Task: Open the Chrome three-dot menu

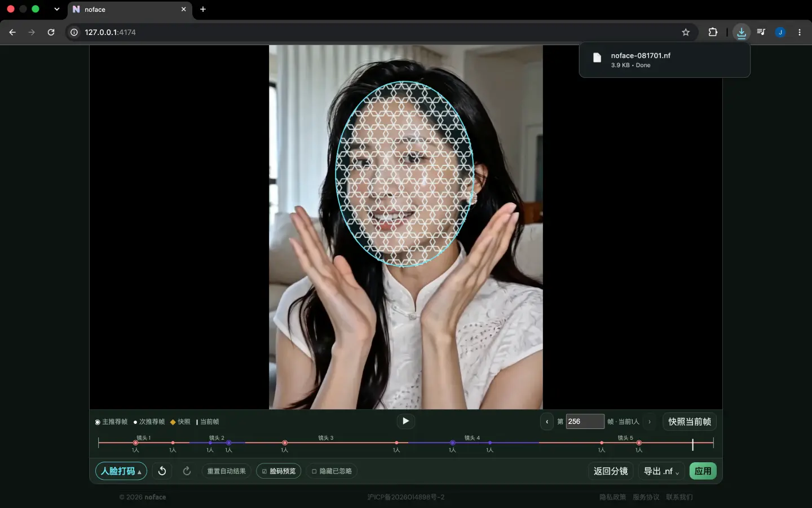Action: 800,32
